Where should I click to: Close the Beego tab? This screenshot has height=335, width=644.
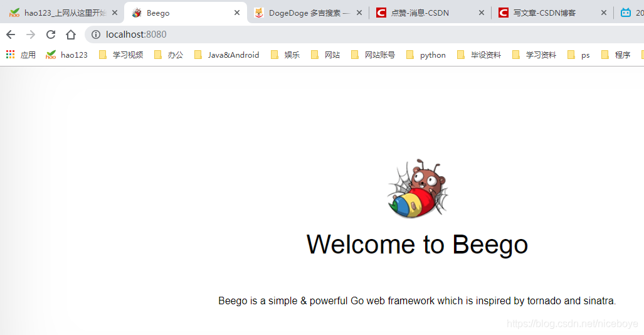coord(237,13)
